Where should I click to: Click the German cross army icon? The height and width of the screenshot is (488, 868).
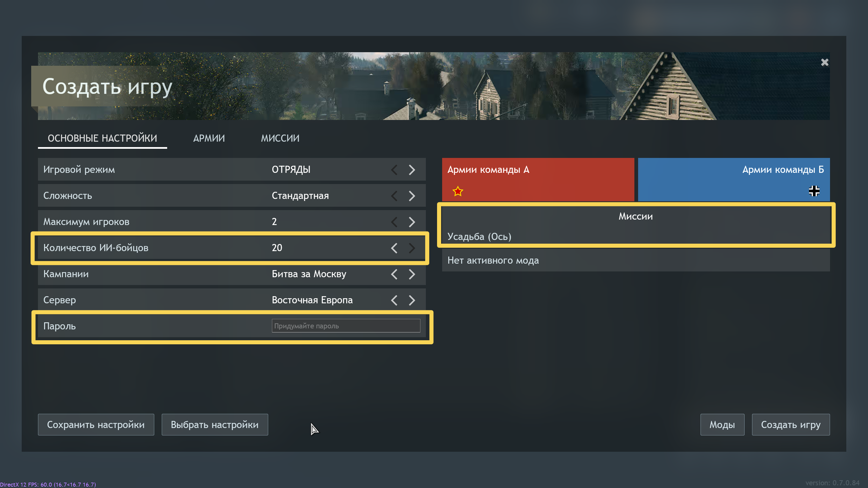[x=814, y=191]
